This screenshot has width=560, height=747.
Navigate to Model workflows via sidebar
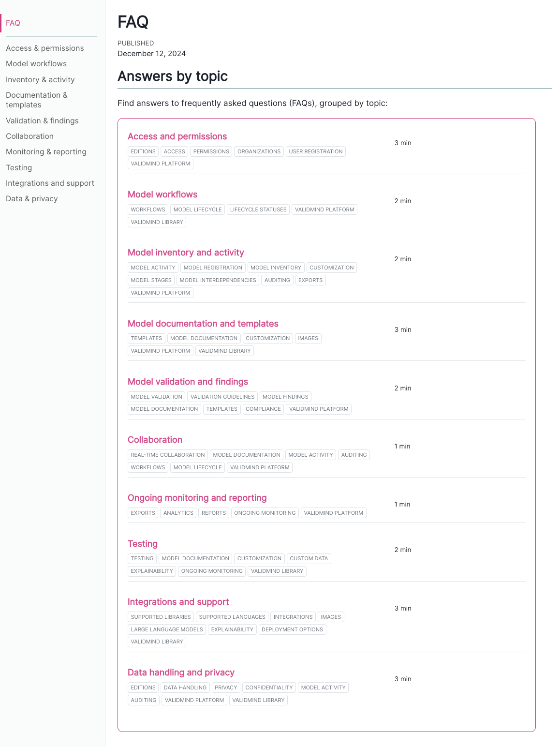(36, 63)
